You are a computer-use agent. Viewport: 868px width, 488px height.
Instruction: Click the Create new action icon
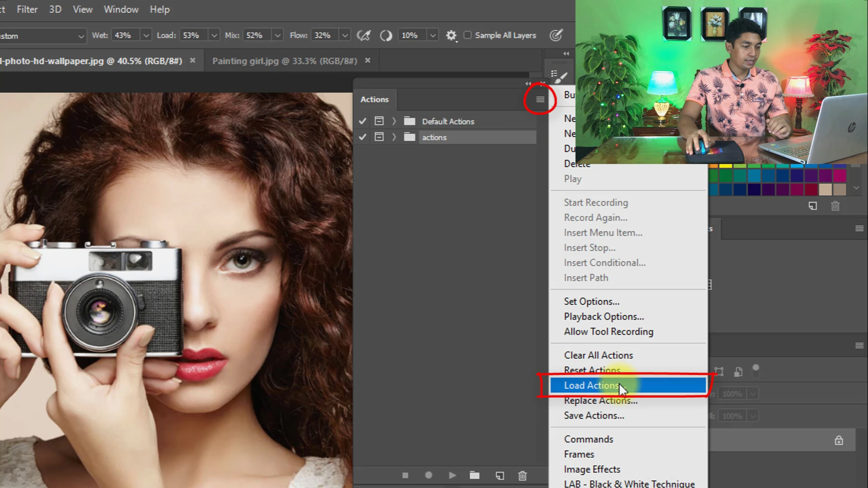pos(500,475)
